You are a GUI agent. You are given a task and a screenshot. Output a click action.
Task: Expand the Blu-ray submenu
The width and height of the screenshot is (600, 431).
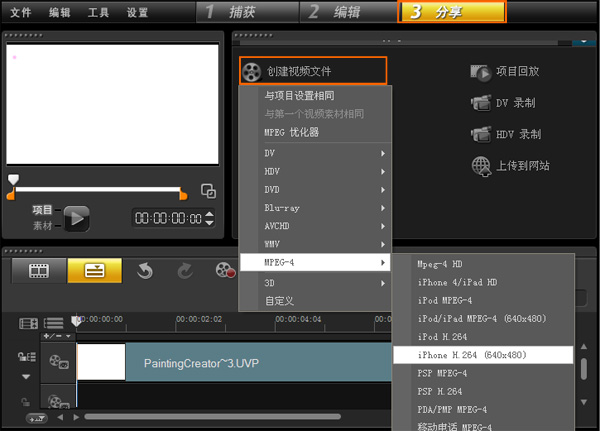(315, 208)
